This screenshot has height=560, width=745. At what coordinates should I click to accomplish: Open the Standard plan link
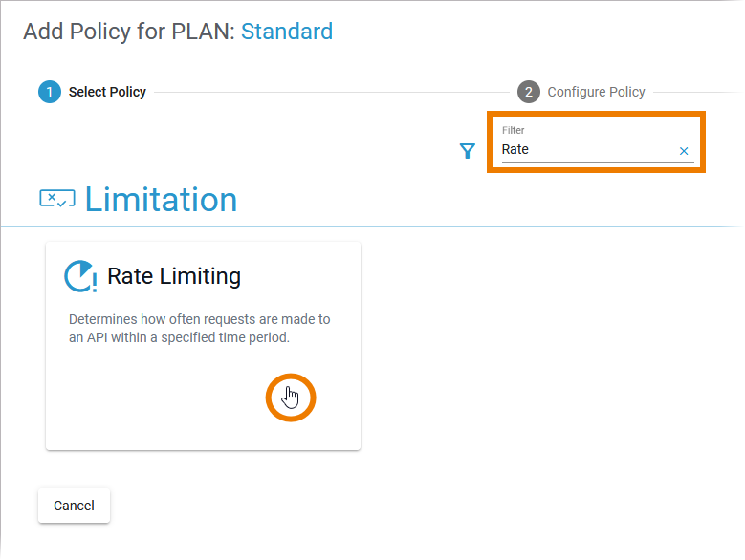(x=287, y=32)
